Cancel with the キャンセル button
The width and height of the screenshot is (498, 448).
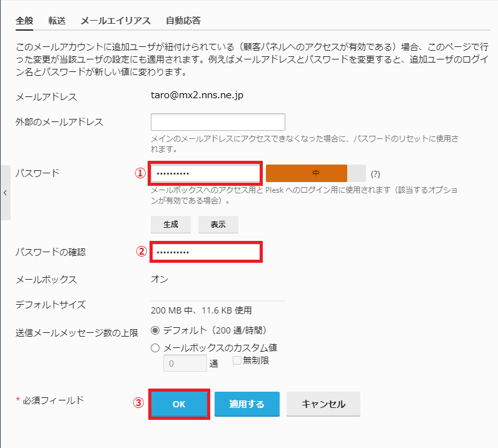point(323,404)
